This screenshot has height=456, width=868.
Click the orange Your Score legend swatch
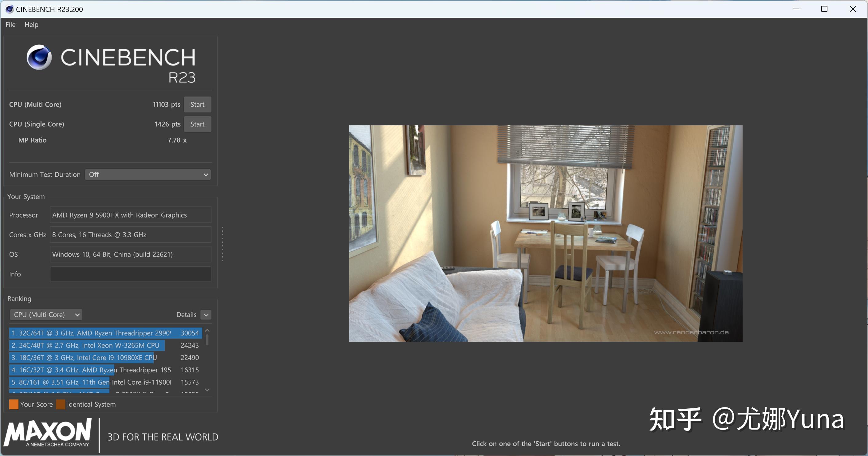point(14,404)
